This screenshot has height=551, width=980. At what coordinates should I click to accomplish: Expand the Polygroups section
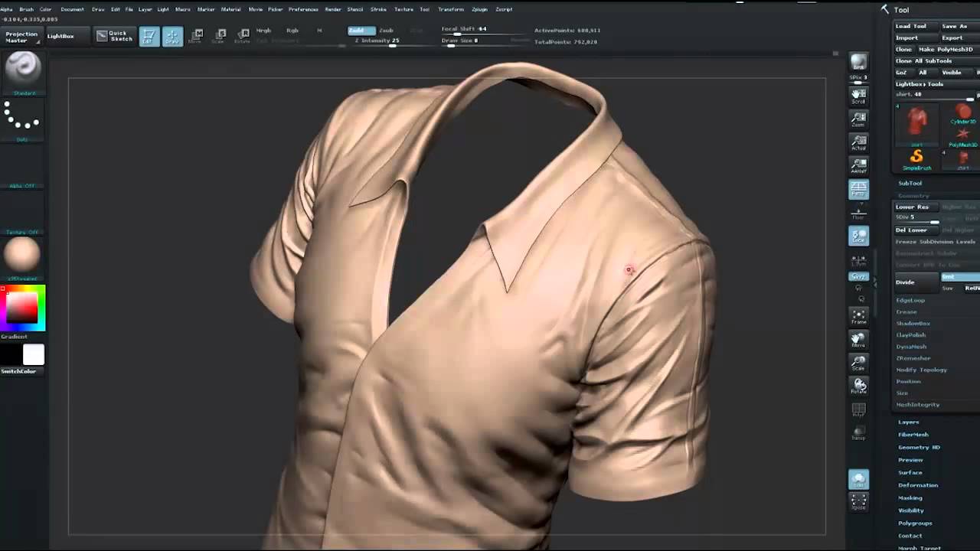tap(915, 523)
